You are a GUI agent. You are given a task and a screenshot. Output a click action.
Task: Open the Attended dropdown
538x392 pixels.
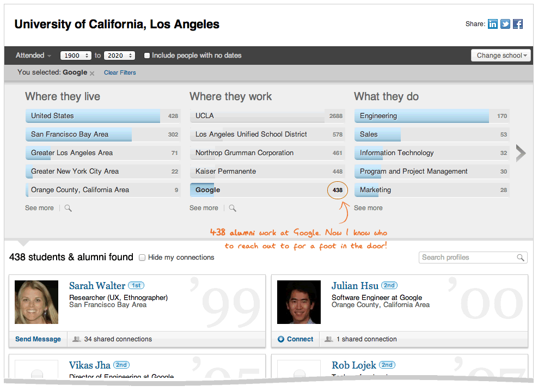coord(33,55)
